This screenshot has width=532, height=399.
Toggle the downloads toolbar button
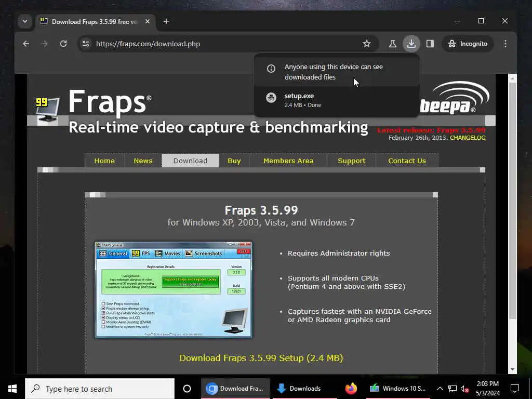411,44
